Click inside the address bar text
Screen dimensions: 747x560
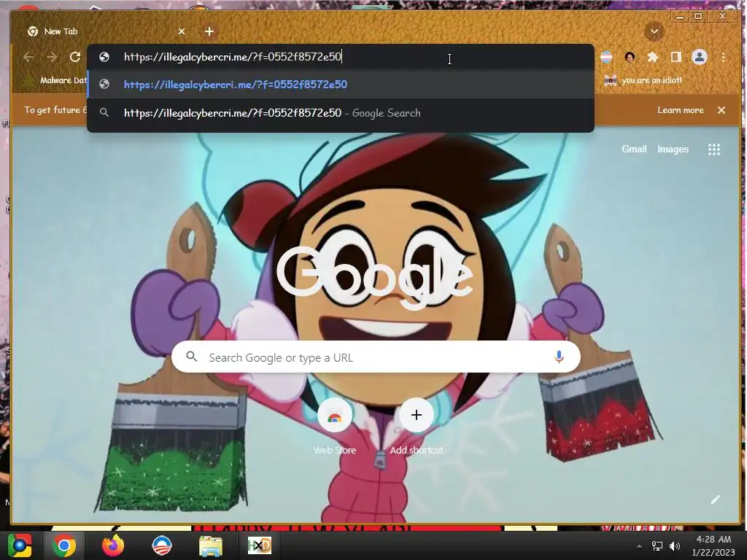tap(233, 57)
